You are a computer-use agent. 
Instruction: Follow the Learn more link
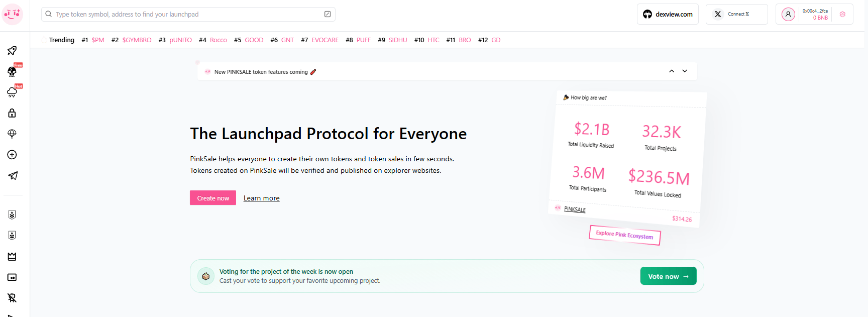[262, 198]
